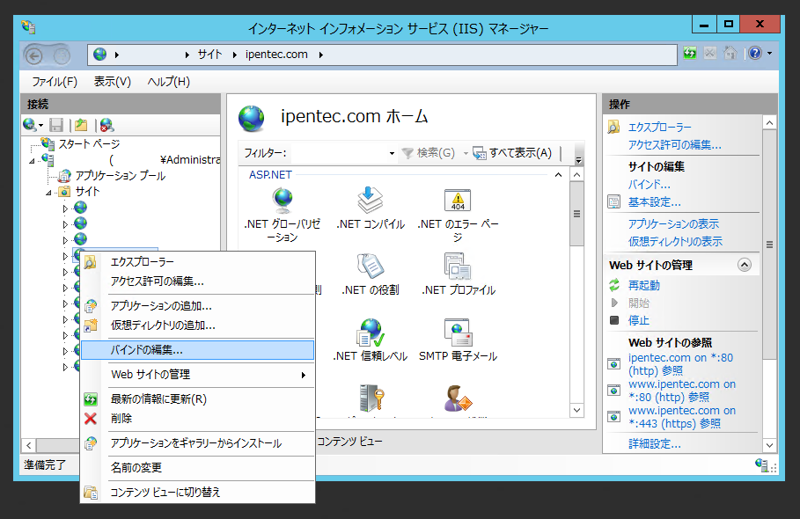This screenshot has height=519, width=800.
Task: Open the SMTP 電子メール feature icon
Action: [458, 332]
